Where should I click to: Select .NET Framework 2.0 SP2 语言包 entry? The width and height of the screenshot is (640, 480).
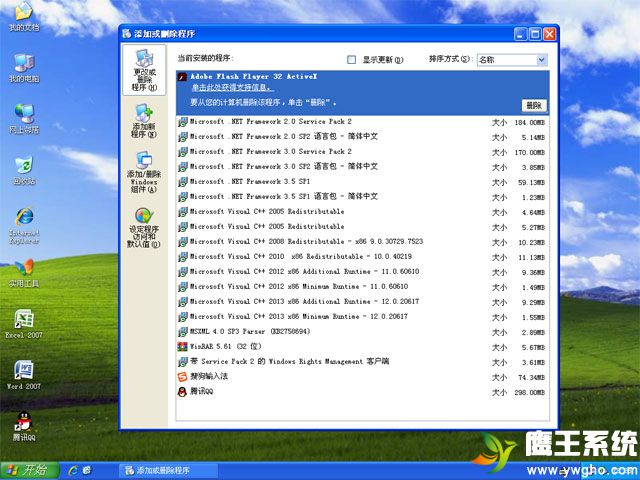(362, 137)
